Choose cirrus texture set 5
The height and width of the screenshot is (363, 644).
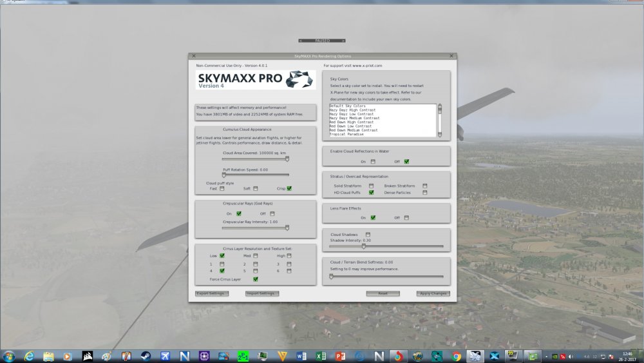[256, 271]
